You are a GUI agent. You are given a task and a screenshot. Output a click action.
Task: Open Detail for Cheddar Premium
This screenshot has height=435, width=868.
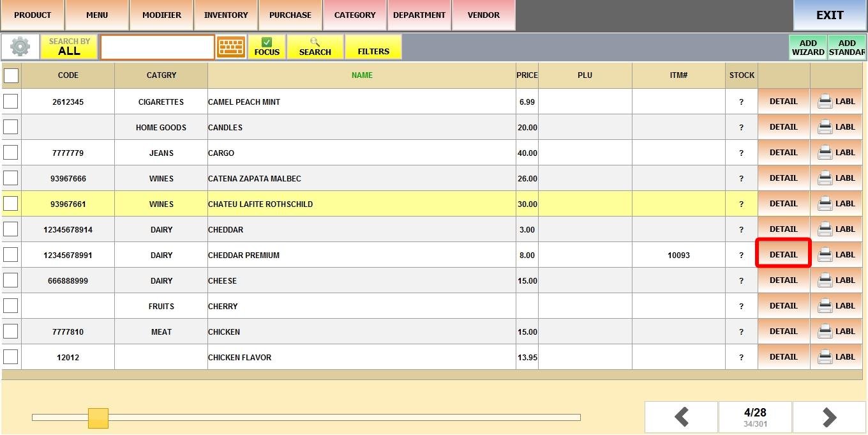pyautogui.click(x=783, y=255)
